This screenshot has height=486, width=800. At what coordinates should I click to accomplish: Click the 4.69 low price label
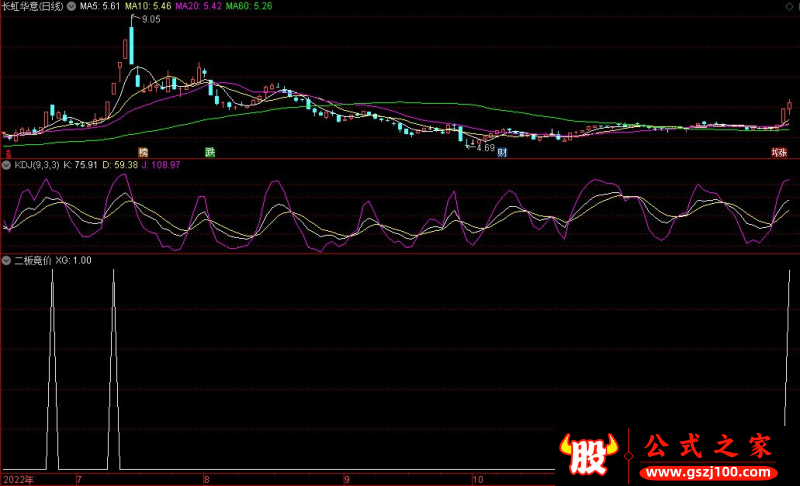(484, 148)
